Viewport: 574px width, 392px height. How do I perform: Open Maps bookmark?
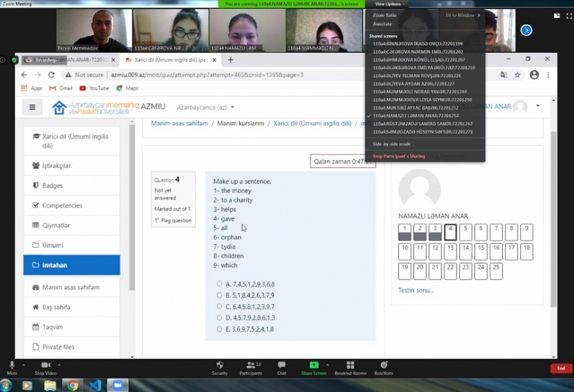point(127,88)
